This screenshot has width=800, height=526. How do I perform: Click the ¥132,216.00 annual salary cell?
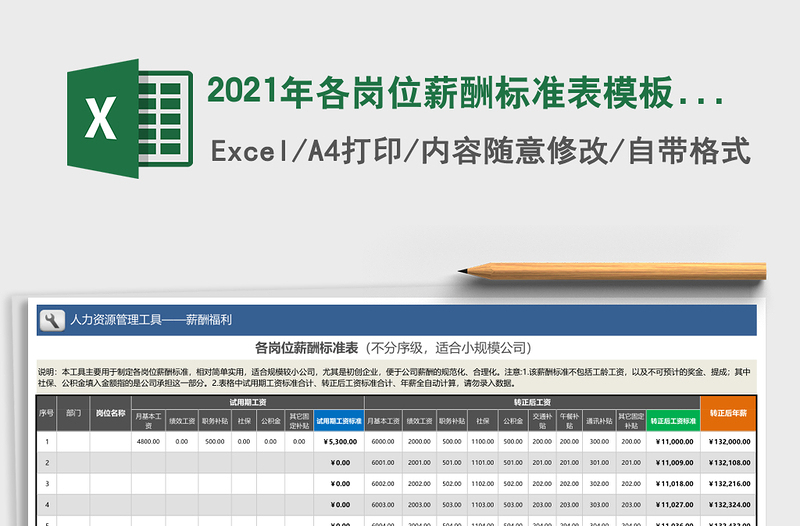(x=729, y=484)
